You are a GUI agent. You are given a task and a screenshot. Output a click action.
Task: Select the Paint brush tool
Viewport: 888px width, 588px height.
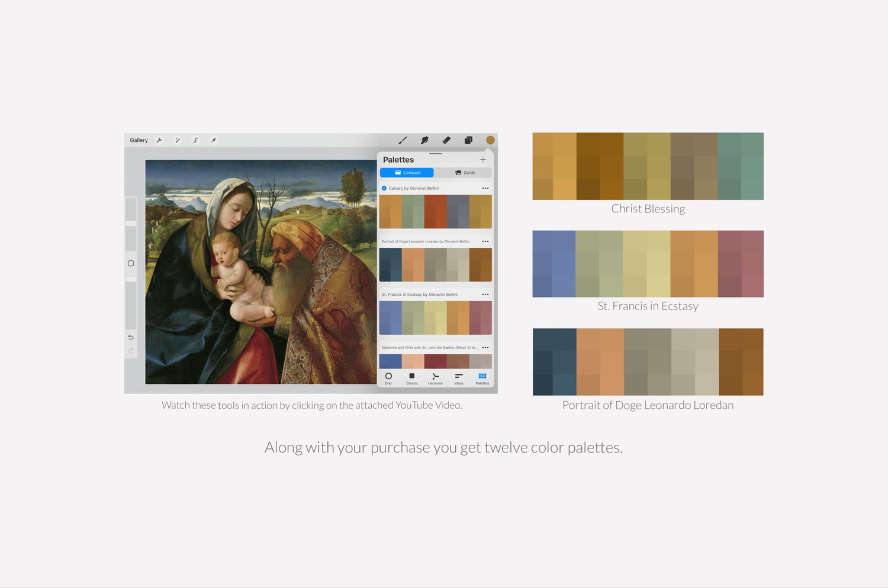pyautogui.click(x=403, y=140)
